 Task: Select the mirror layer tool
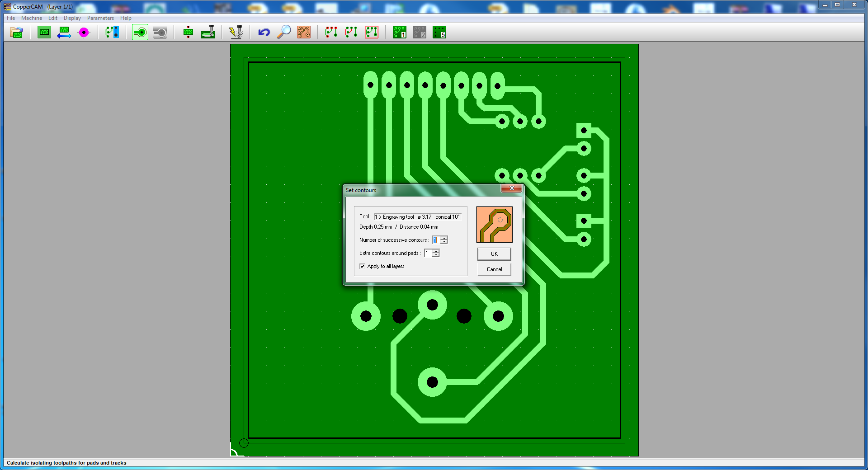coord(64,32)
